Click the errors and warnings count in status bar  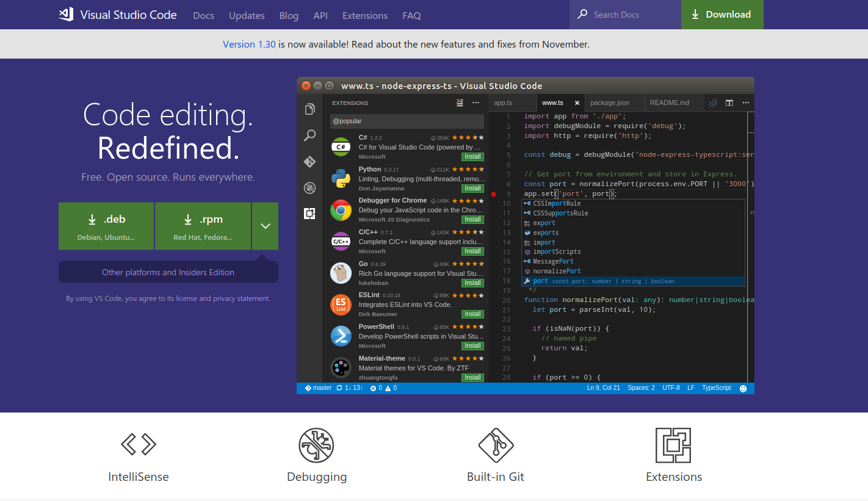click(383, 388)
